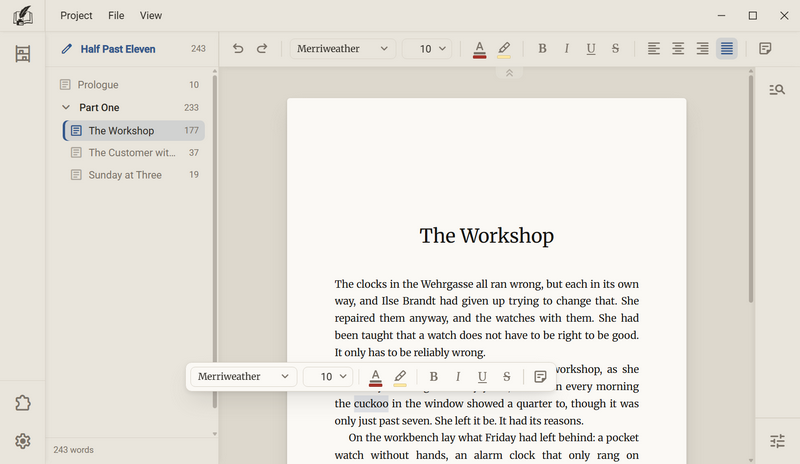Maximize the window
The width and height of the screenshot is (800, 464).
[753, 16]
